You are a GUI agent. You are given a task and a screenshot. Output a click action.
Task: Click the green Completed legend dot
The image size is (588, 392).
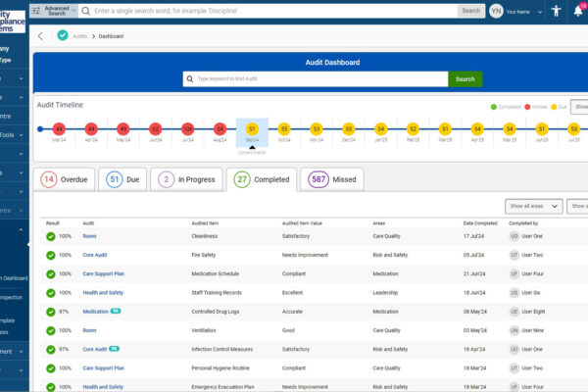(x=494, y=107)
